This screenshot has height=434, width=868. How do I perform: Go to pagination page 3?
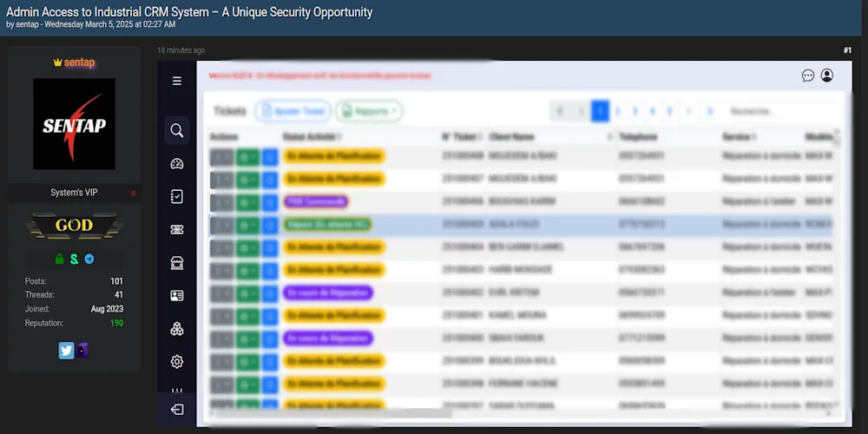click(635, 111)
